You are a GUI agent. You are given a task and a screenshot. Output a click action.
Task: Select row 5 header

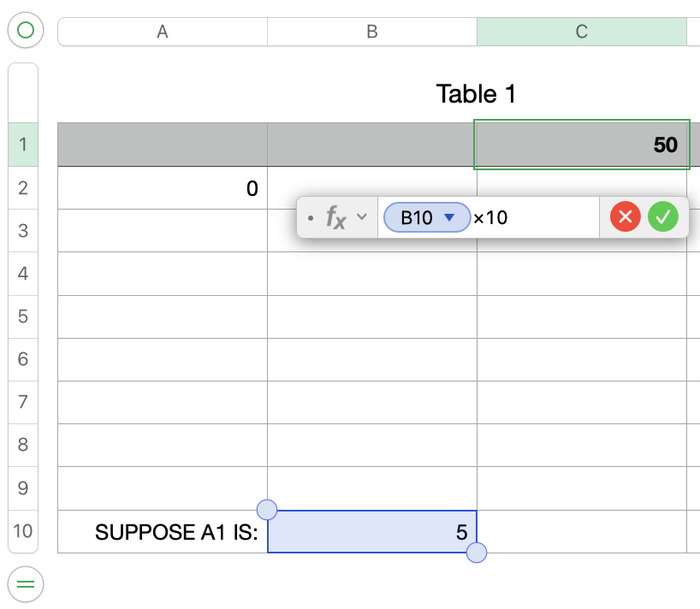click(23, 316)
